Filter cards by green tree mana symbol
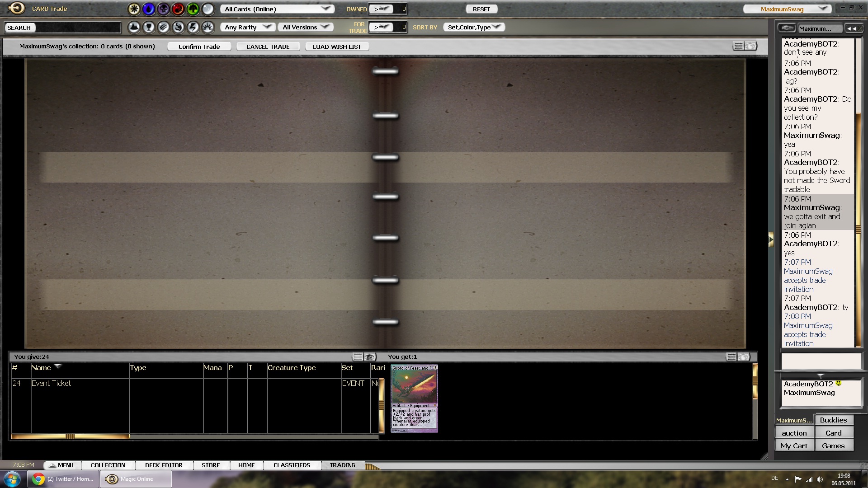This screenshot has width=868, height=488. [193, 9]
